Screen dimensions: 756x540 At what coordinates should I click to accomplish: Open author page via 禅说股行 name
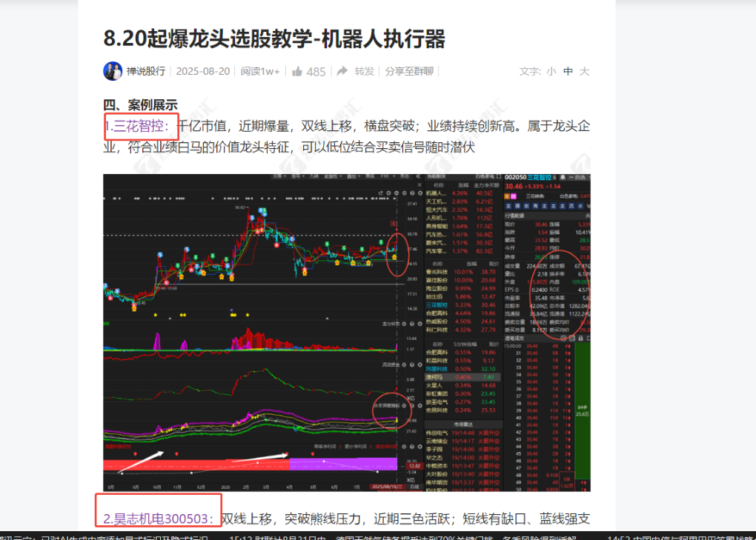click(145, 71)
